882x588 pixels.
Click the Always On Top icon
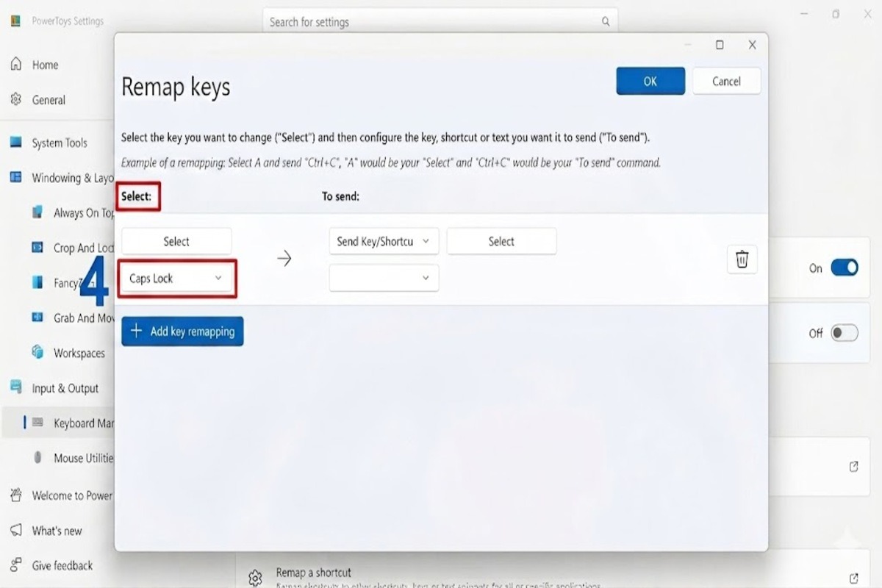coord(37,212)
